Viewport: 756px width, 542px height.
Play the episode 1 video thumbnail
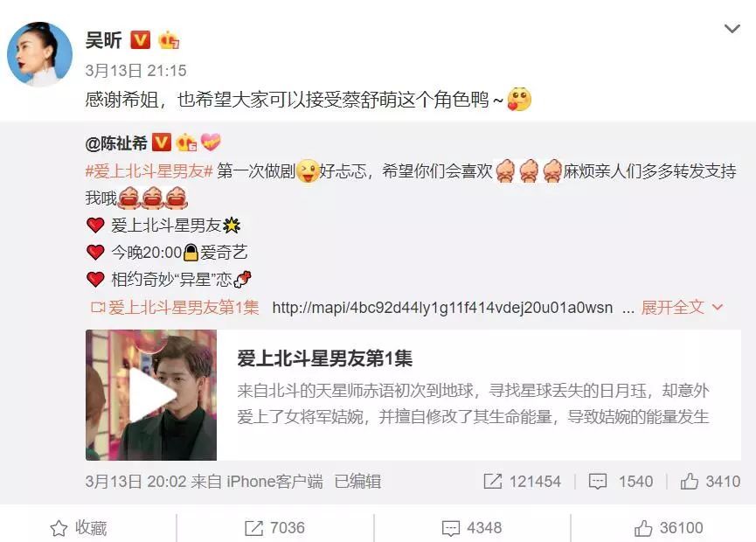(151, 394)
